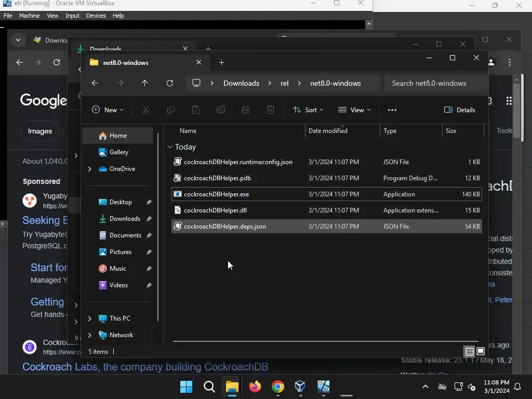Select cockroachDBHelper.pdb file
Image resolution: width=532 pixels, height=399 pixels.
click(x=326, y=178)
